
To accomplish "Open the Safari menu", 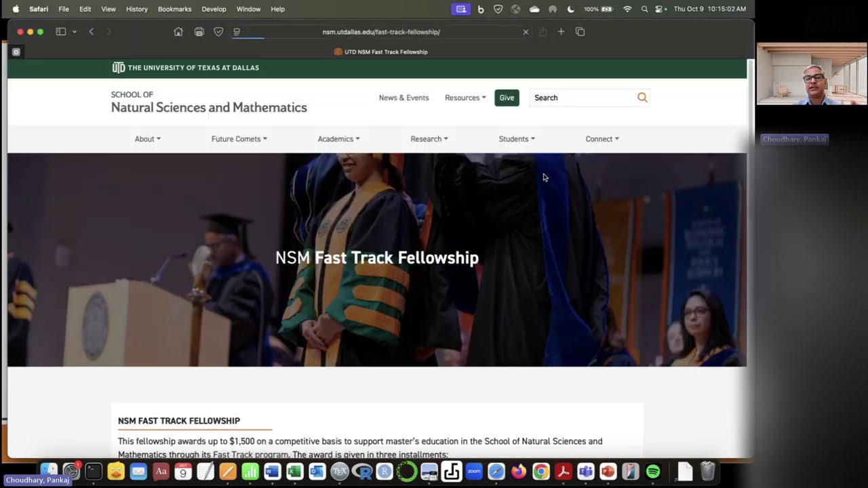I will 39,9.
